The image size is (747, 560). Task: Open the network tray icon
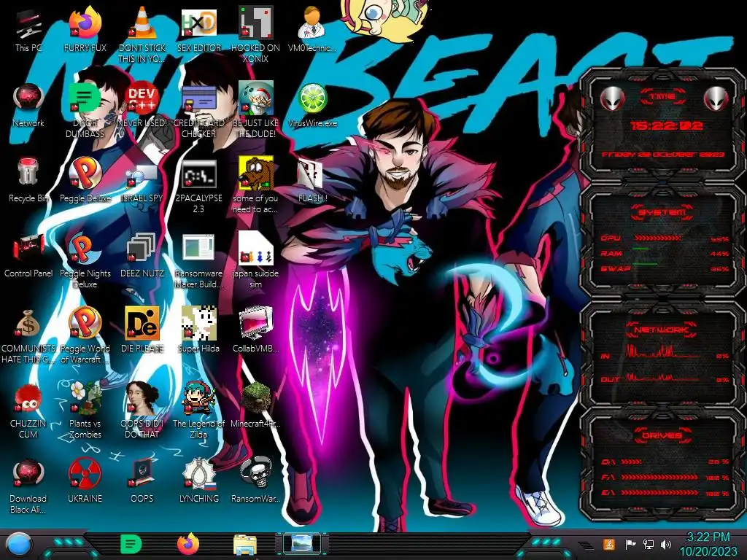coord(648,544)
